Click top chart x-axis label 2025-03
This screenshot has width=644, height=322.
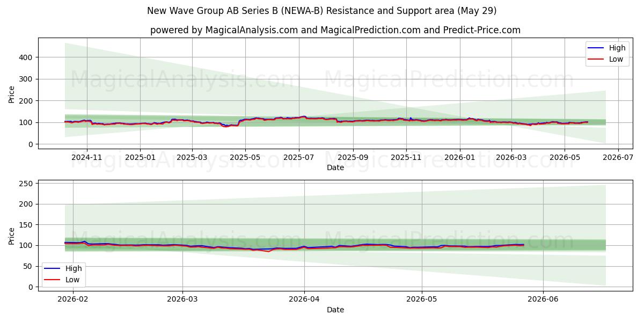(x=192, y=158)
